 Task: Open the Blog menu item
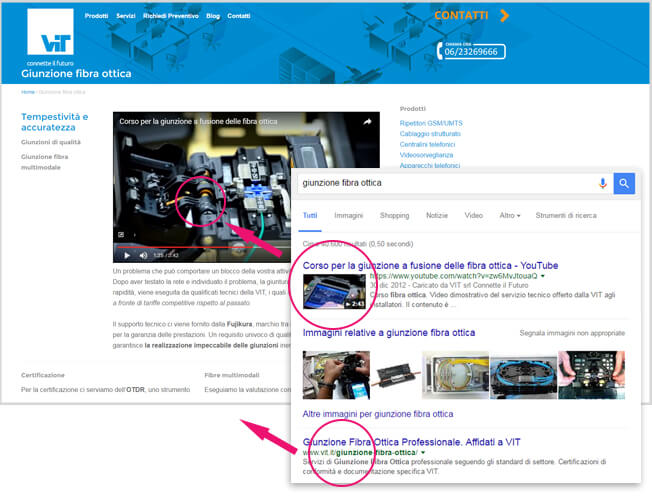(x=213, y=16)
